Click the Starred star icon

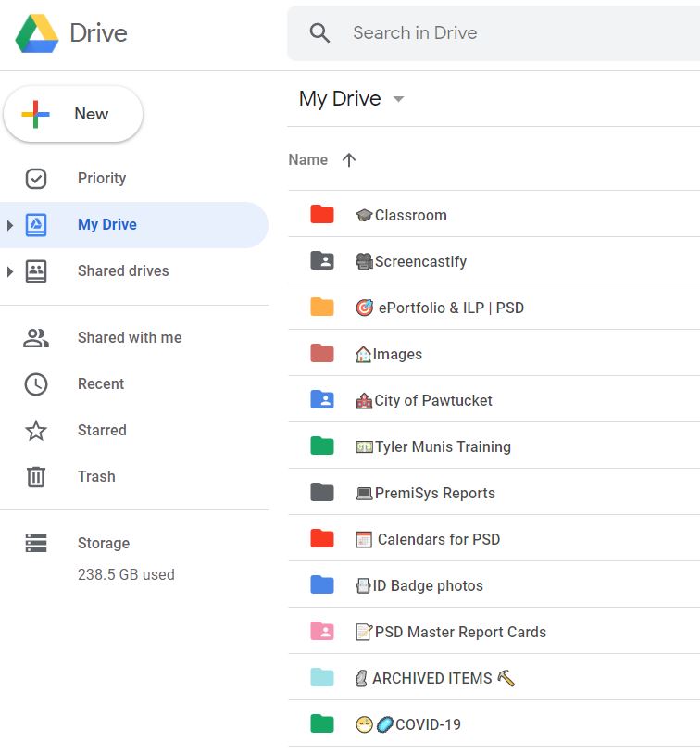pos(36,431)
